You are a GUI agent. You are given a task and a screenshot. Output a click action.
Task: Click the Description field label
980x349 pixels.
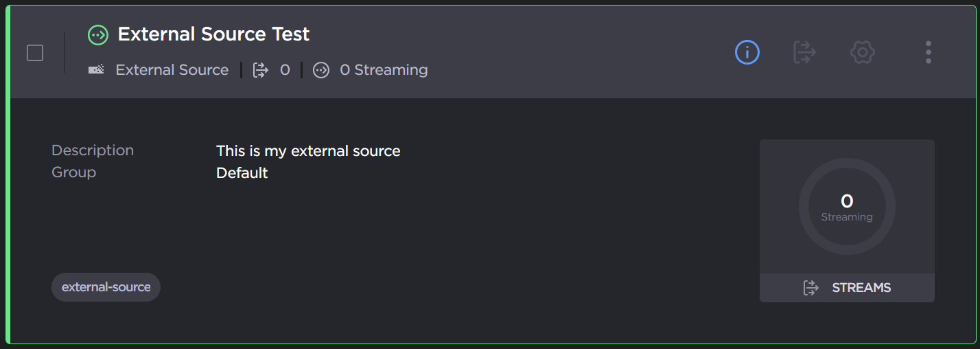tap(93, 150)
